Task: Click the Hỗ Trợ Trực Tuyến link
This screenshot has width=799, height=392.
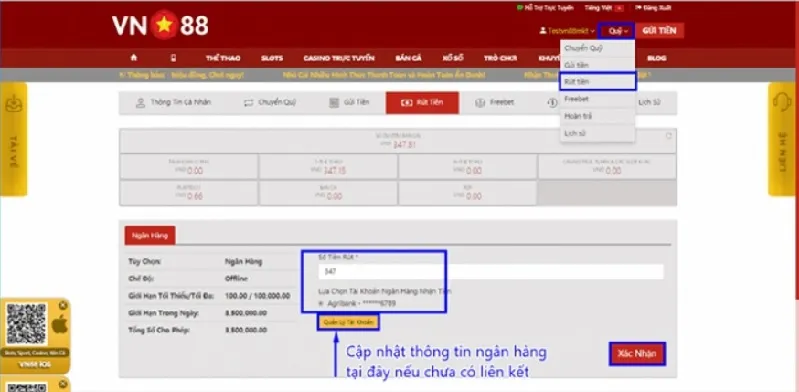Action: pos(545,8)
